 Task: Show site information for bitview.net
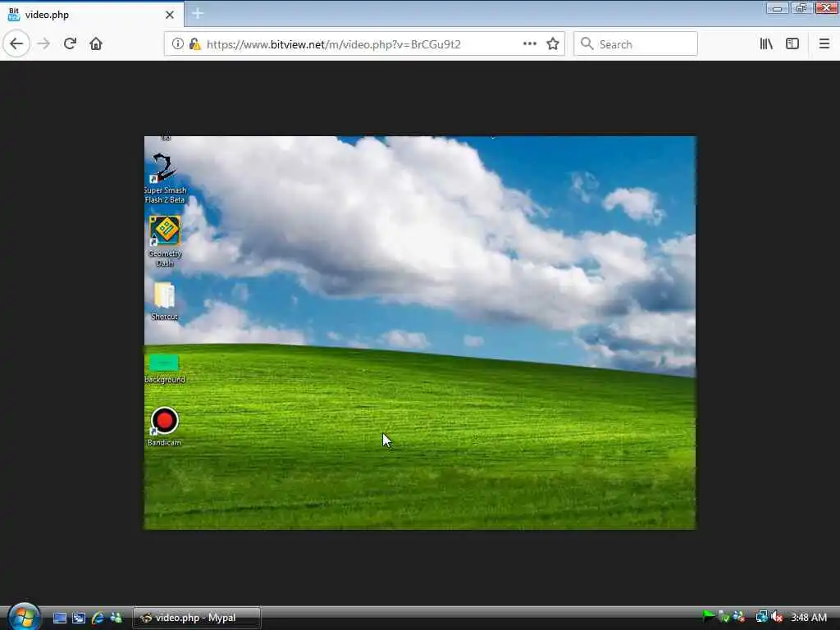click(177, 44)
